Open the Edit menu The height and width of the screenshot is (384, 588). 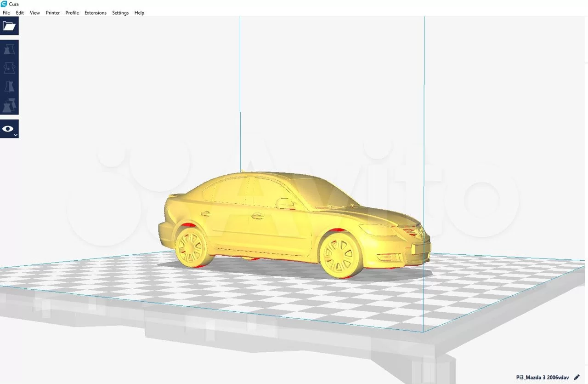[20, 12]
